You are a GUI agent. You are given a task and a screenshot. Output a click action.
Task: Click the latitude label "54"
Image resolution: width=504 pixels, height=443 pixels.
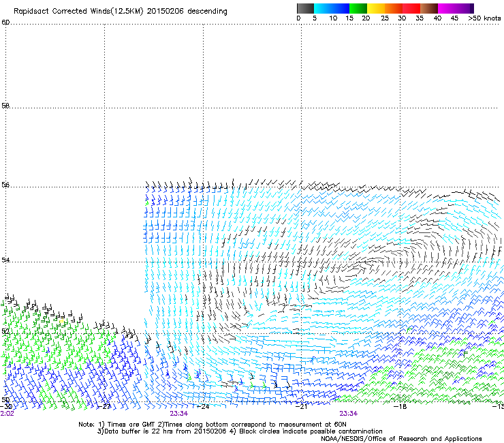(x=5, y=260)
